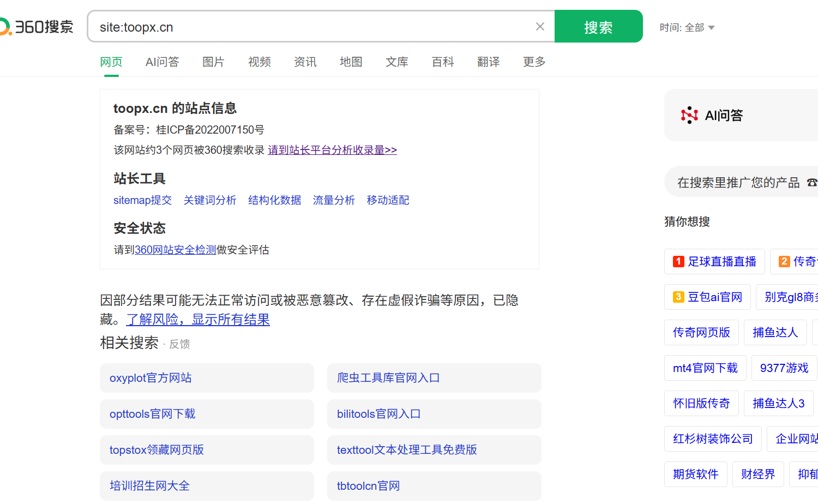Click suggested search 捕鱼达人
The image size is (818, 504).
[x=775, y=332]
